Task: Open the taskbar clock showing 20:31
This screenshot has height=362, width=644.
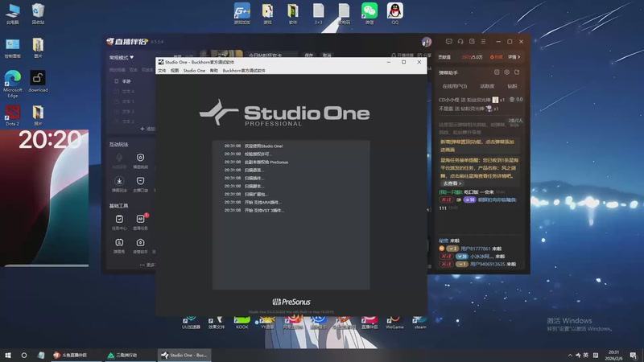Action: click(x=613, y=355)
